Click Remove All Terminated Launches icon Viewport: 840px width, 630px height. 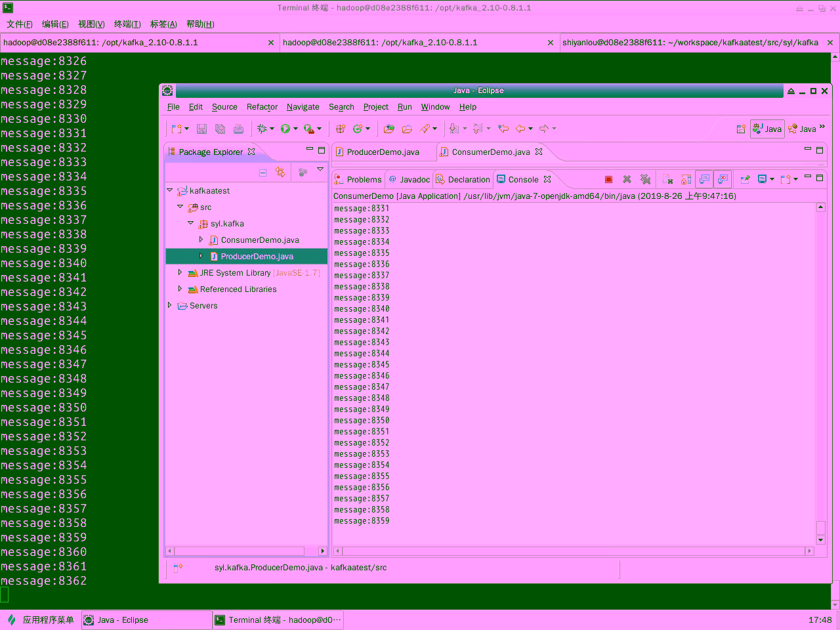(645, 179)
